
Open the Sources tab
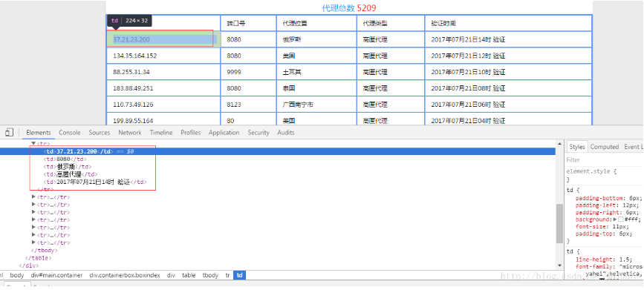100,133
